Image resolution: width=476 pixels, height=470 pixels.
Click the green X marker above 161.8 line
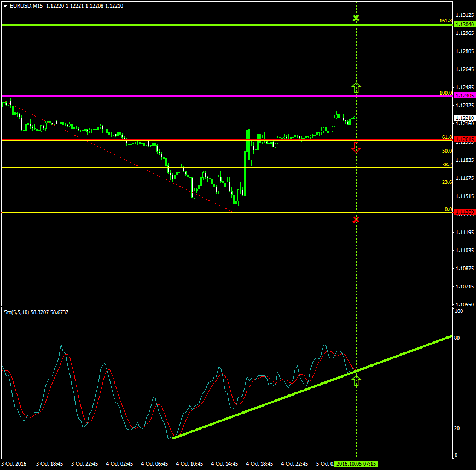tap(356, 18)
